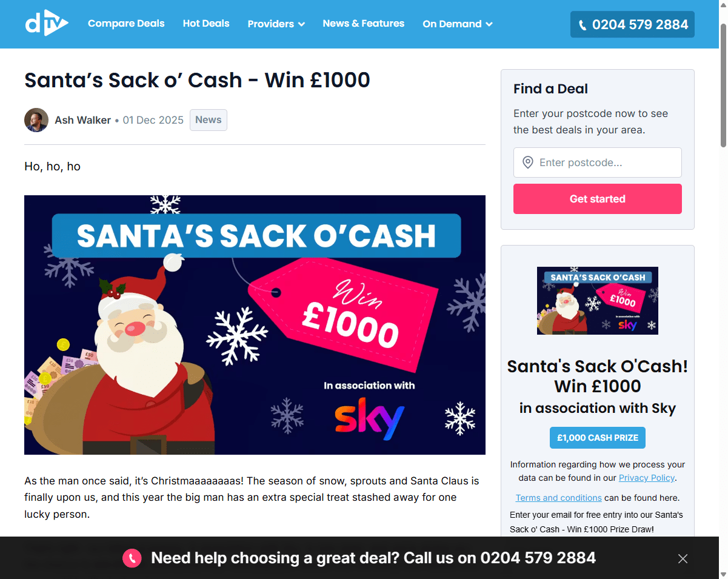
Task: Click the location pin icon in postcode field
Action: (528, 162)
